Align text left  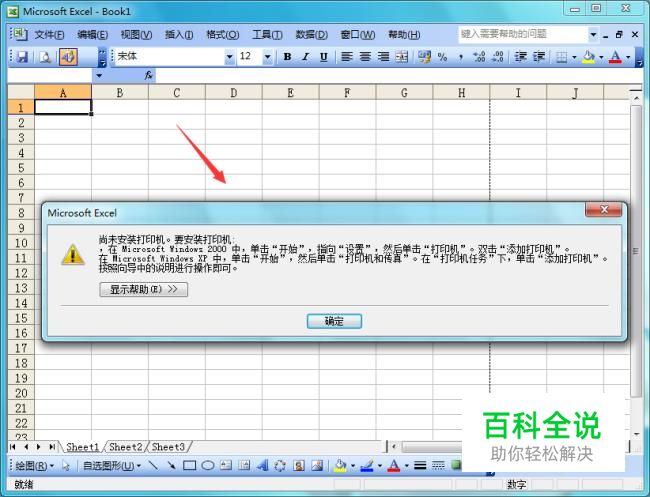coord(347,57)
